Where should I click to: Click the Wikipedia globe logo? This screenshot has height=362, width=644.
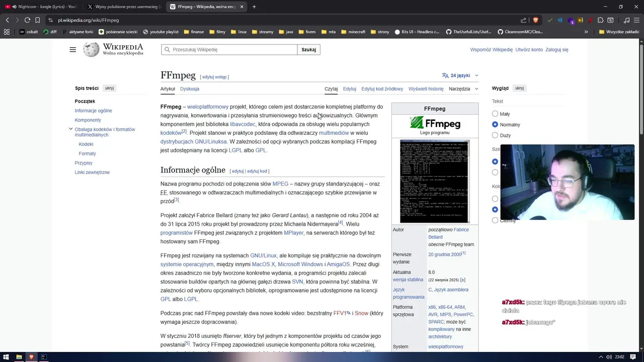91,49
